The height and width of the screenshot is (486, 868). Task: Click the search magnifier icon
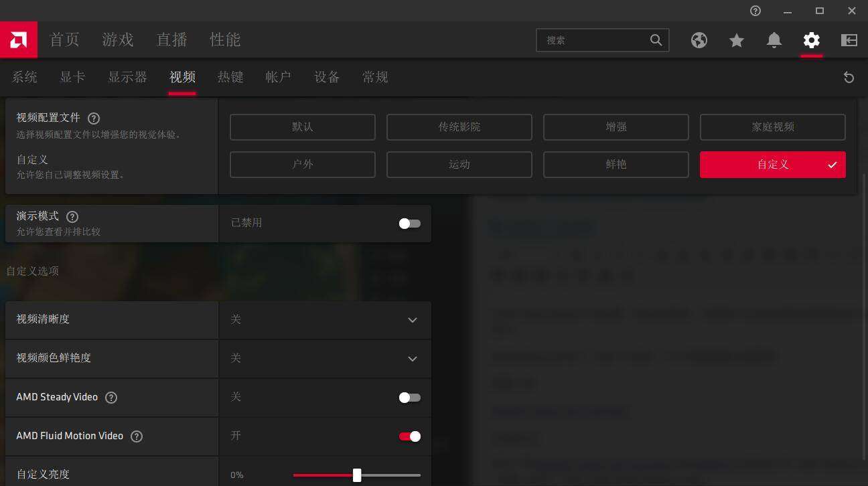656,40
